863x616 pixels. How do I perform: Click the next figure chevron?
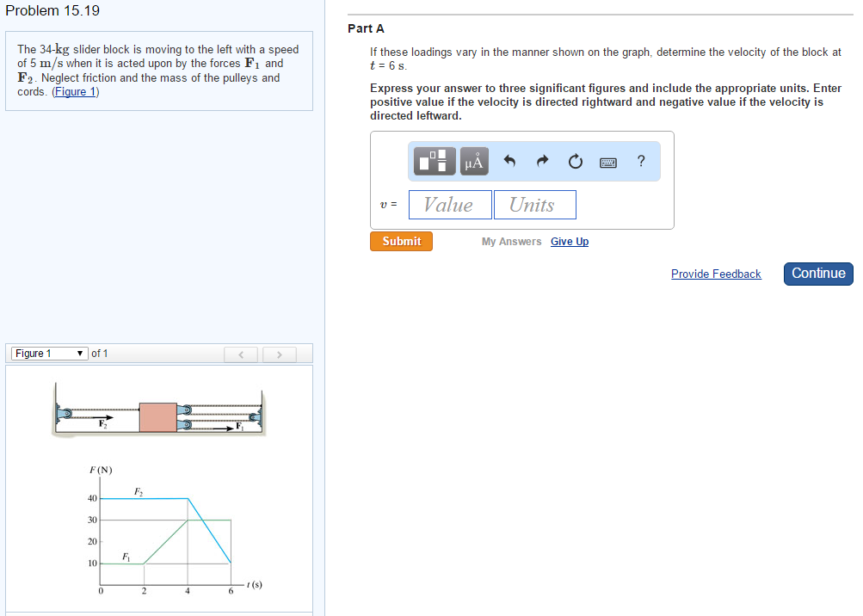pos(279,354)
